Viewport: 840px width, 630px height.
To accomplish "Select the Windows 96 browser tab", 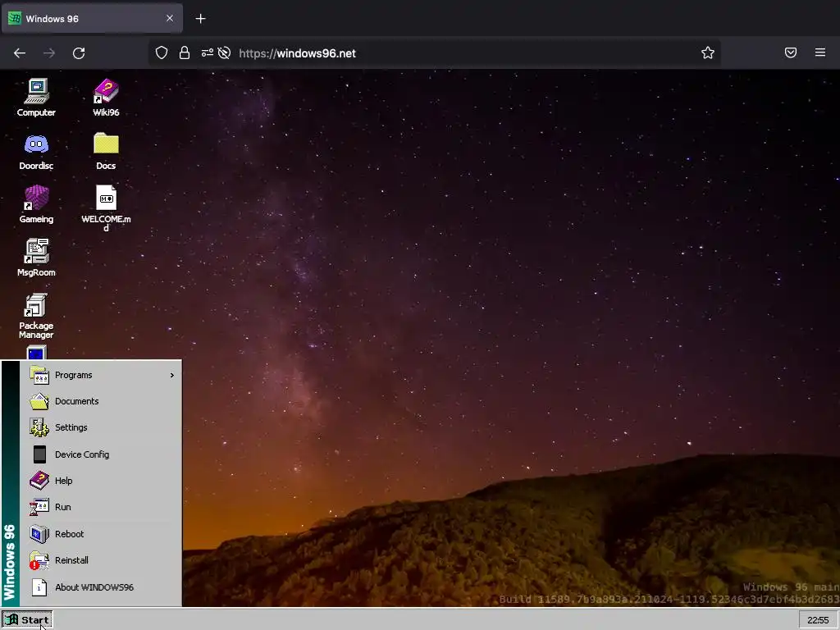I will pyautogui.click(x=92, y=19).
